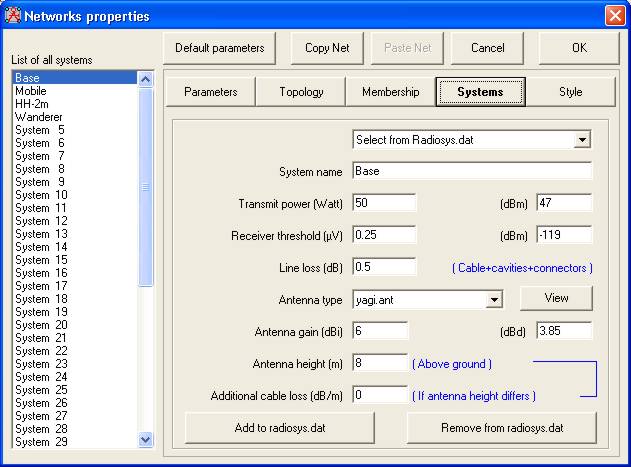631x467 pixels.
Task: Click Add to radiosys.dat
Action: [280, 428]
